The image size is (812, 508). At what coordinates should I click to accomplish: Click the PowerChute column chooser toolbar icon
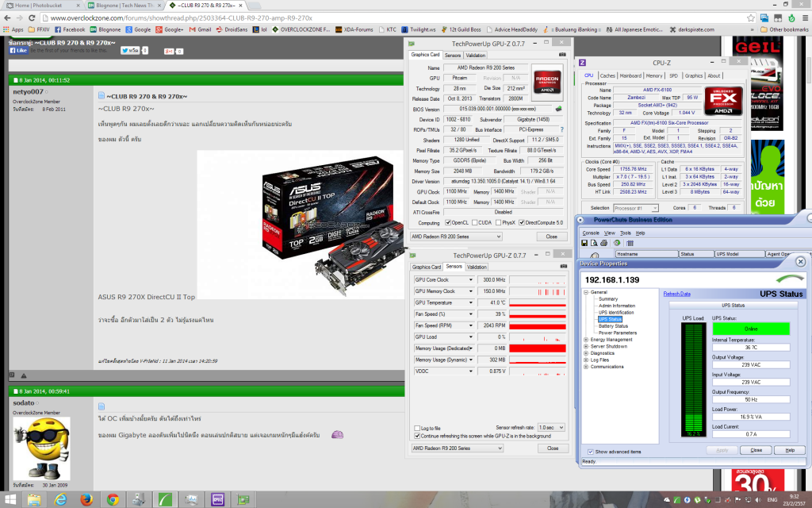630,243
